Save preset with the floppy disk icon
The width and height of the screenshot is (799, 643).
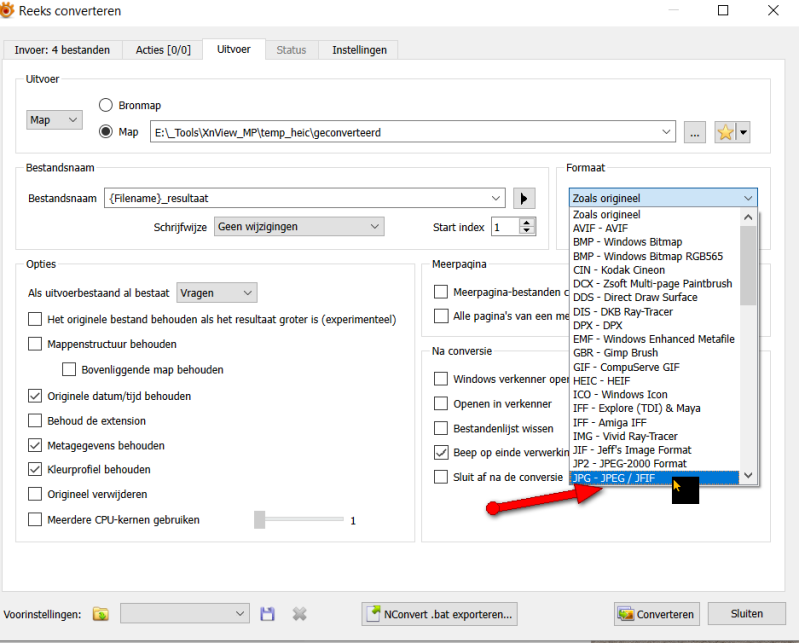pyautogui.click(x=267, y=613)
